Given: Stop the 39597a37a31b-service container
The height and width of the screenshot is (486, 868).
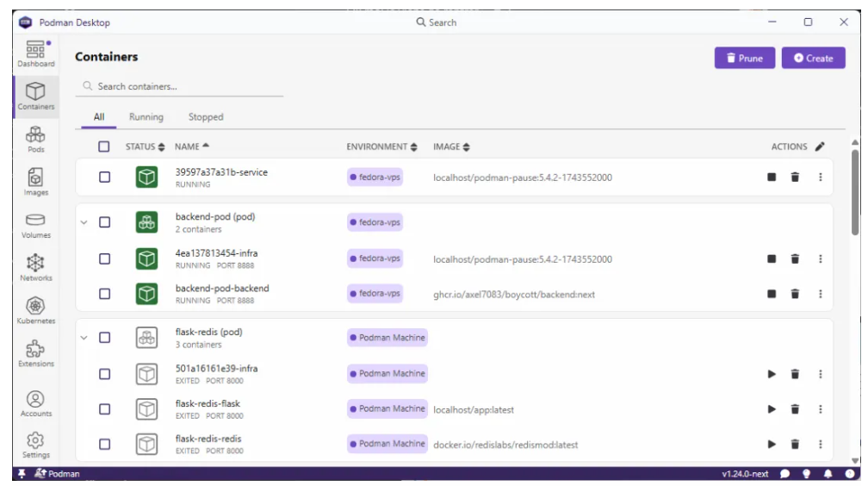Looking at the screenshot, I should 772,177.
